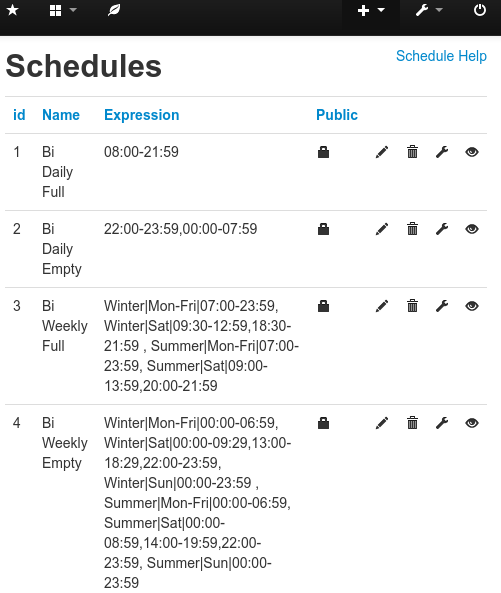Screen dimensions: 501x593
Task: Toggle public lock for Bi Daily Full
Action: (323, 152)
